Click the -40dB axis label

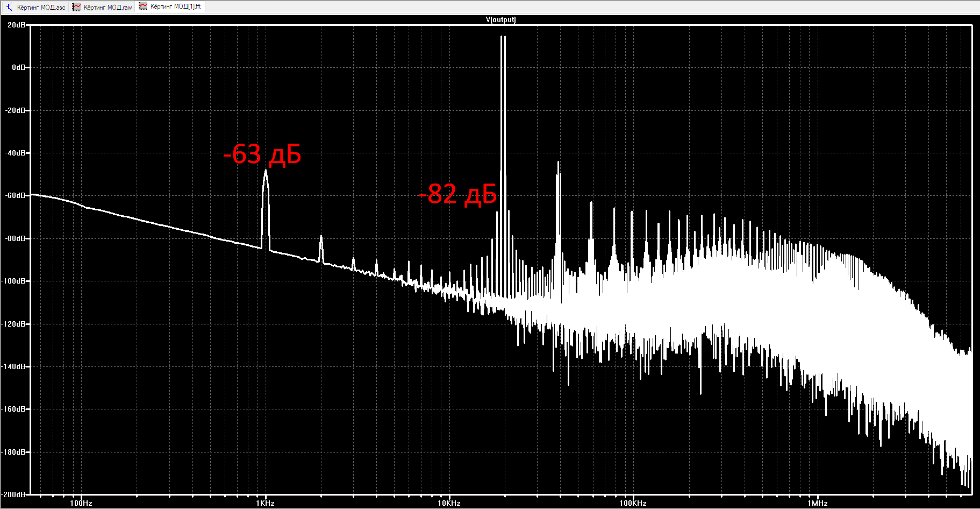pos(16,153)
